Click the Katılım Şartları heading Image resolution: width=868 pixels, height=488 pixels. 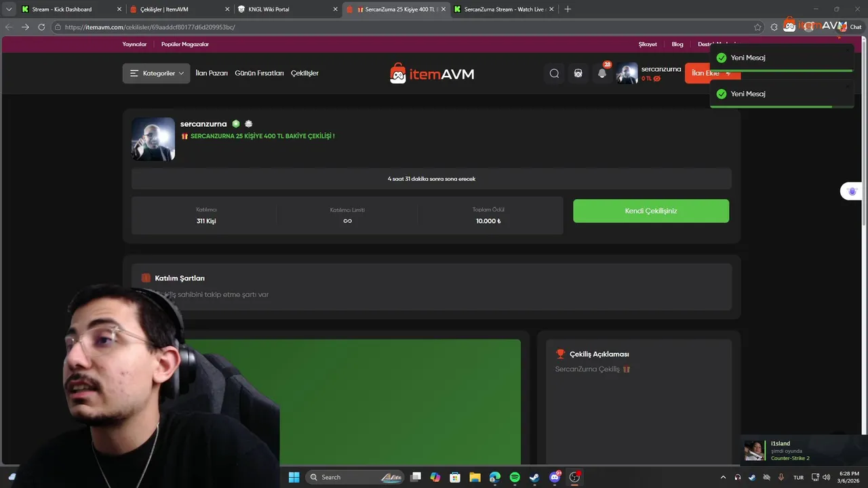[180, 278]
